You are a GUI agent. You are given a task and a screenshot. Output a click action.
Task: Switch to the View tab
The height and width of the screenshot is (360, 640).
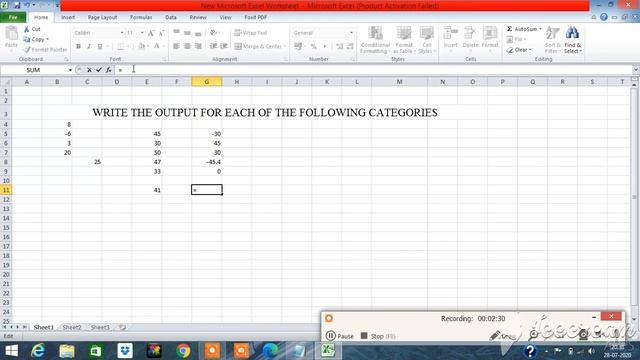[225, 17]
